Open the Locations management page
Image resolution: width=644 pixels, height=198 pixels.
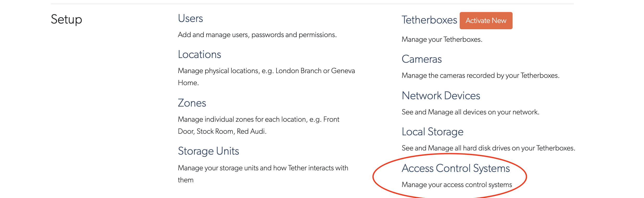click(199, 54)
